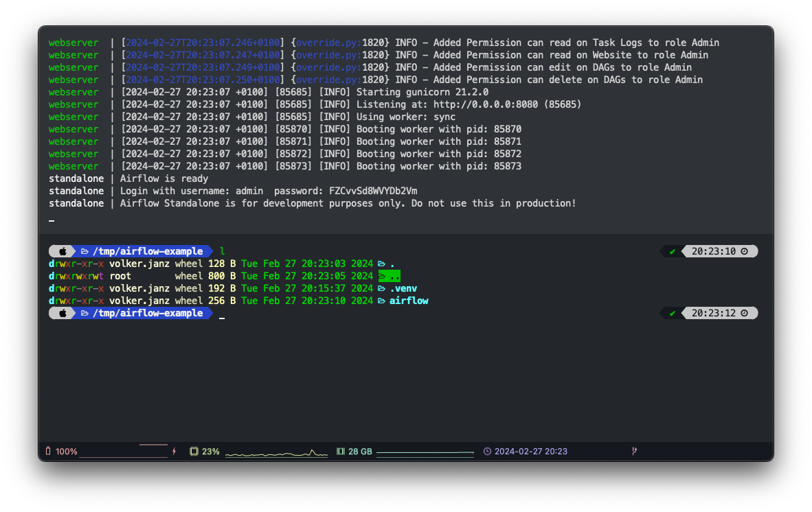The height and width of the screenshot is (512, 812).
Task: Click /tmp/airflow-example path in the bottom prompt
Action: (x=148, y=313)
